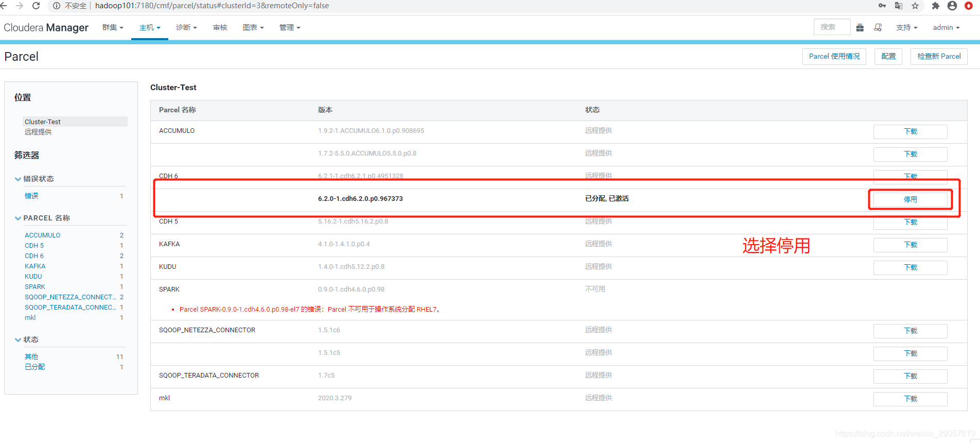Download SQOOP_TERADATA_CONNECTOR 1.7c5 parcel
This screenshot has height=443, width=980.
click(911, 376)
